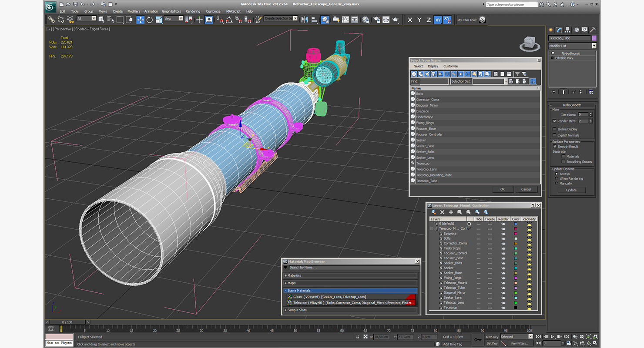Select Diagonal_Mirror in the object name list

[x=427, y=105]
